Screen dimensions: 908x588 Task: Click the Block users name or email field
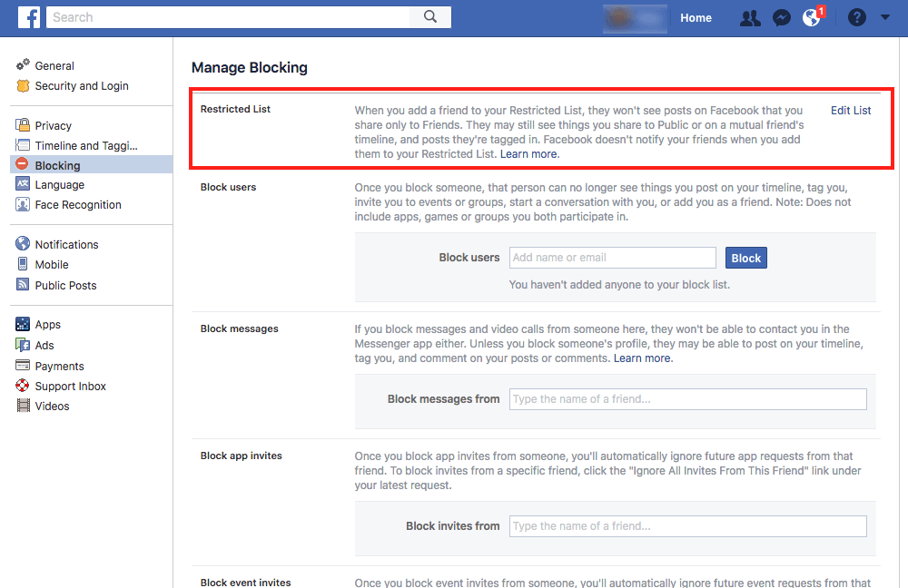pos(613,258)
